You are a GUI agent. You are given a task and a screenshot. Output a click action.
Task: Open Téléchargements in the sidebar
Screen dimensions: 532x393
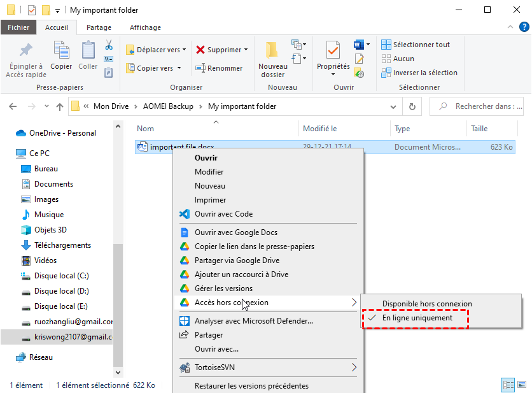pyautogui.click(x=57, y=245)
